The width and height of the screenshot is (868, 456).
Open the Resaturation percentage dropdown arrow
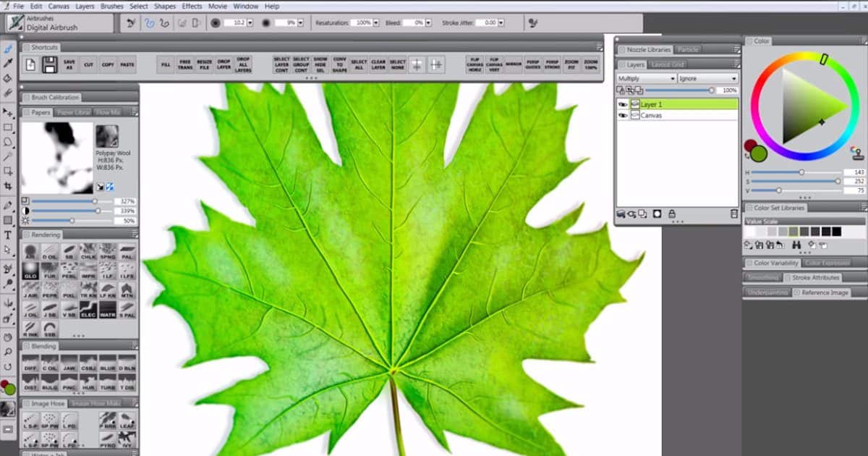tap(377, 23)
